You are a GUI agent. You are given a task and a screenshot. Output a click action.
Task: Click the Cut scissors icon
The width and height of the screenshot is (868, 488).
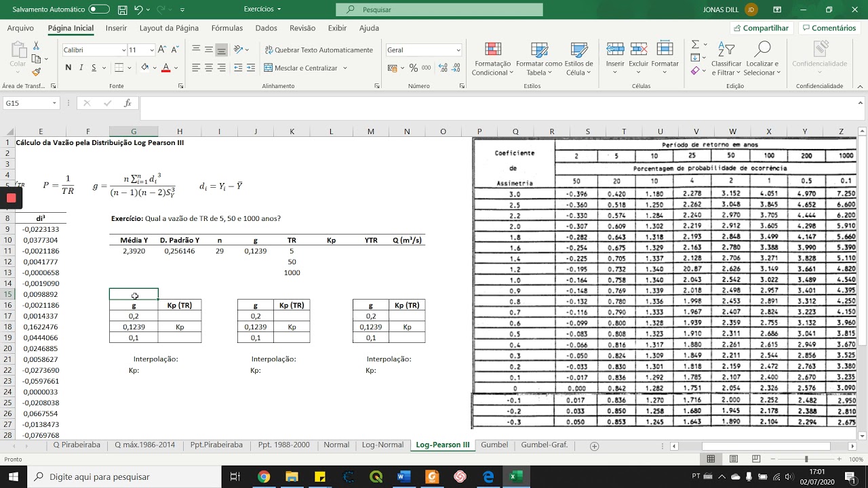click(x=36, y=45)
